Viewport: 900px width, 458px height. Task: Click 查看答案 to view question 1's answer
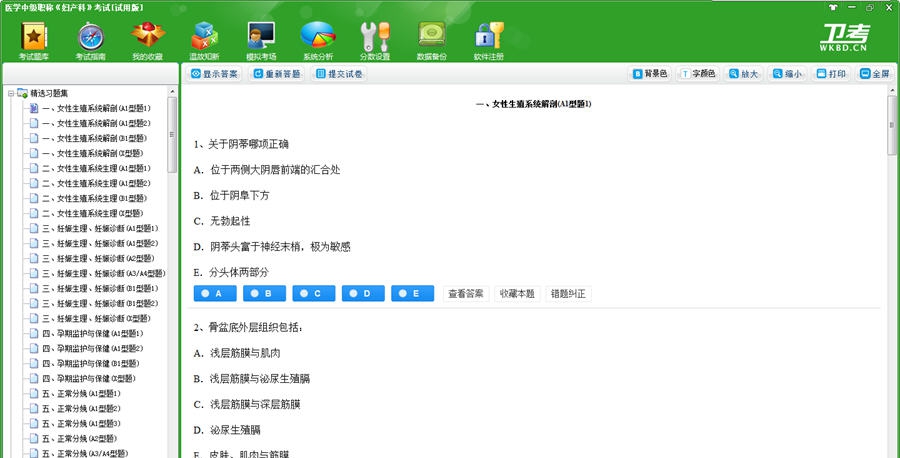[466, 294]
